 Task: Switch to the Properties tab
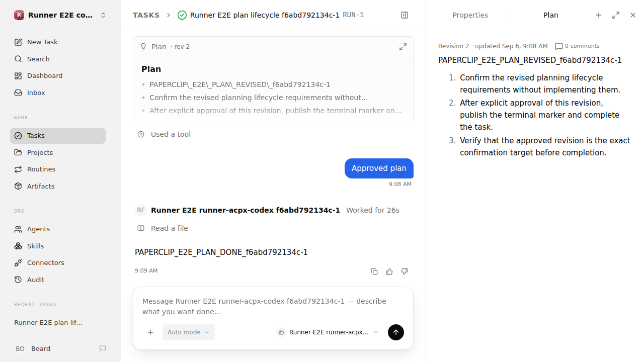(470, 15)
